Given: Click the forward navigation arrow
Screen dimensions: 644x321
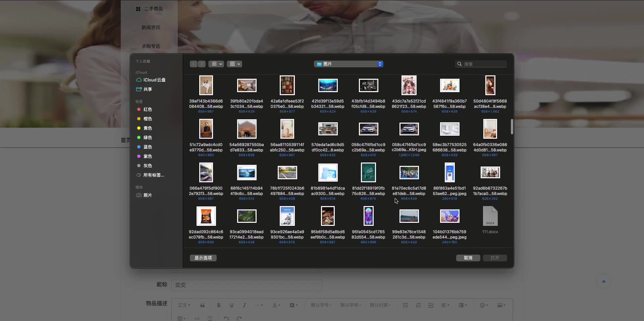Looking at the screenshot, I should [202, 64].
